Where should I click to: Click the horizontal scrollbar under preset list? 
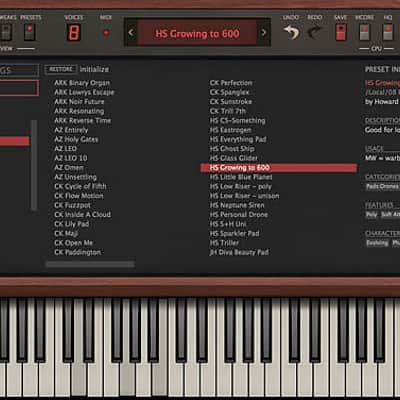coord(90,264)
